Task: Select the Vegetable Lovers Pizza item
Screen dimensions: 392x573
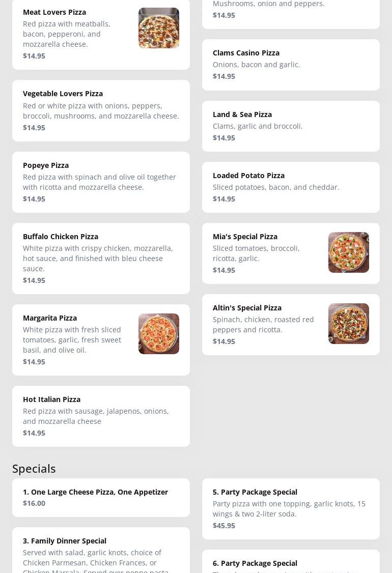Action: [x=101, y=110]
